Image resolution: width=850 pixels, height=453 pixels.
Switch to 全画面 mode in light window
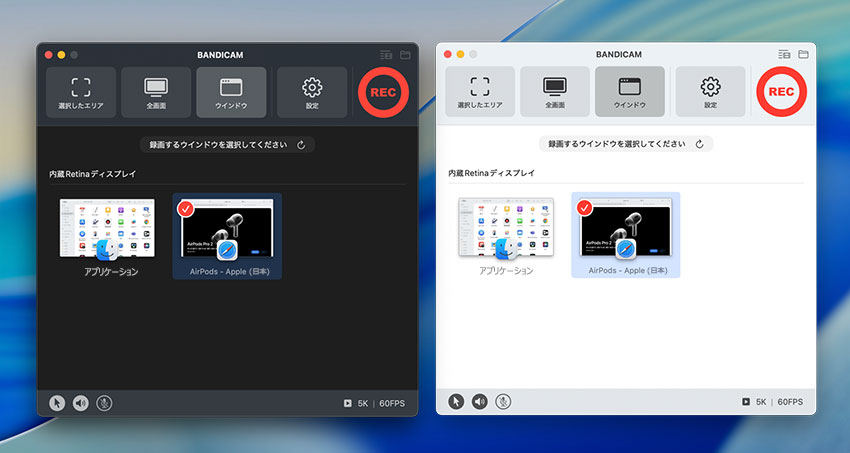[556, 92]
